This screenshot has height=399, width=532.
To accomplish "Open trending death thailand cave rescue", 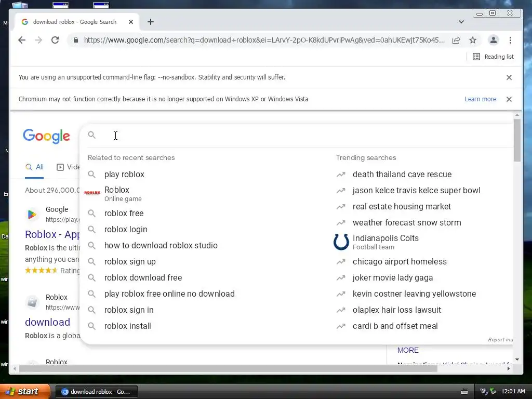I will click(402, 175).
